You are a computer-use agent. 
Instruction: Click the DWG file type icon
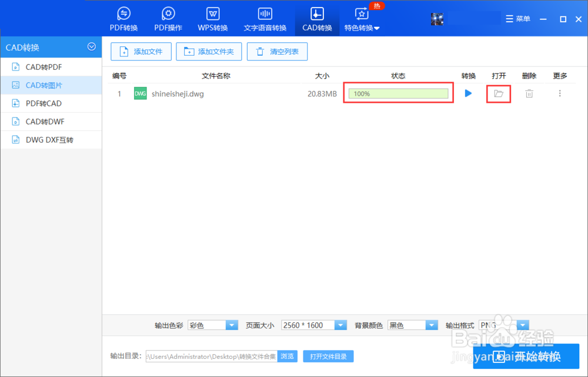(x=141, y=93)
